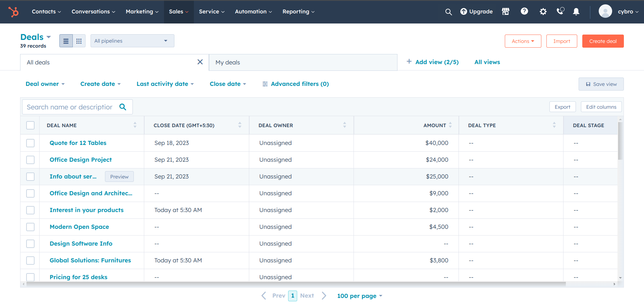The image size is (644, 306).
Task: Expand the All pipelines dropdown
Action: (x=132, y=41)
